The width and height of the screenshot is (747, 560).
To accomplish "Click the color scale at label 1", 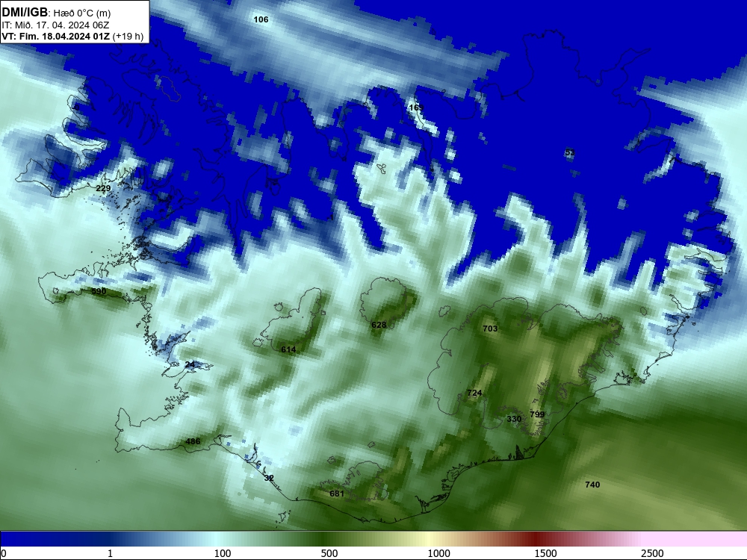I will tap(111, 553).
